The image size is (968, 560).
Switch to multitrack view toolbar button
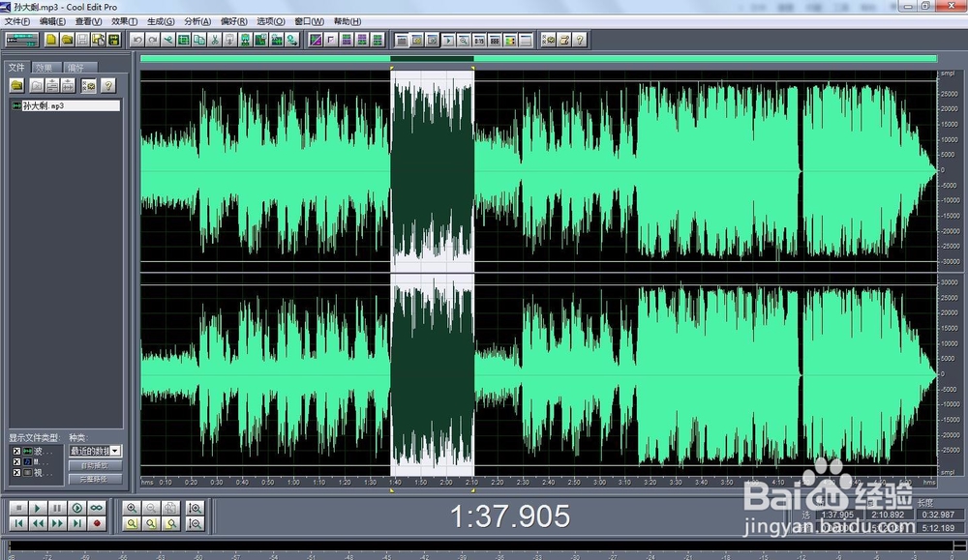(x=22, y=40)
